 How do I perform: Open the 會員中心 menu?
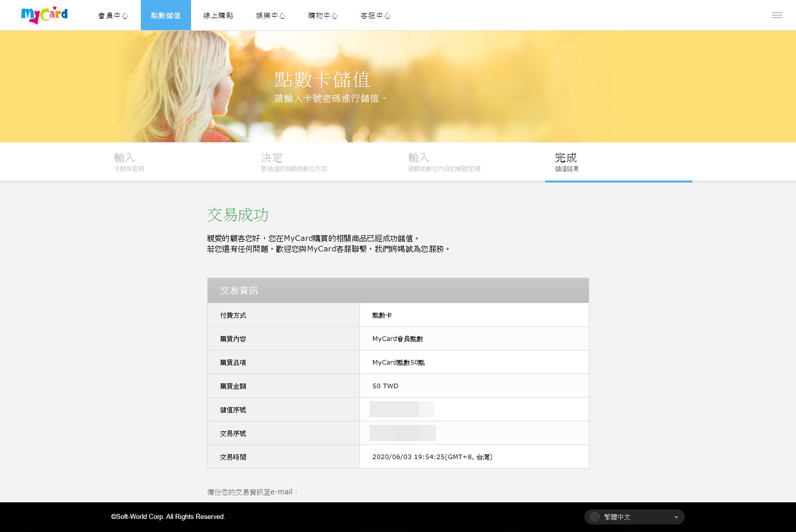tap(113, 16)
